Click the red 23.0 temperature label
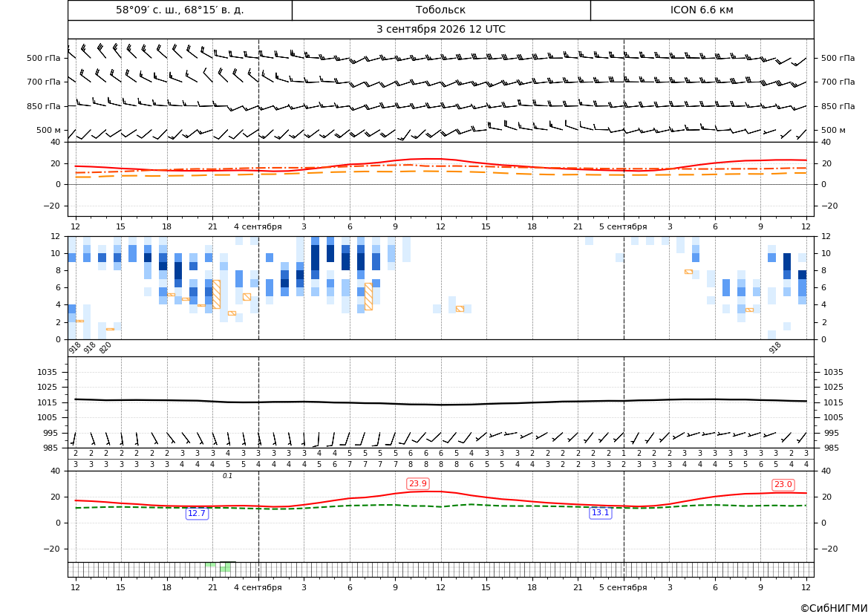 click(783, 485)
